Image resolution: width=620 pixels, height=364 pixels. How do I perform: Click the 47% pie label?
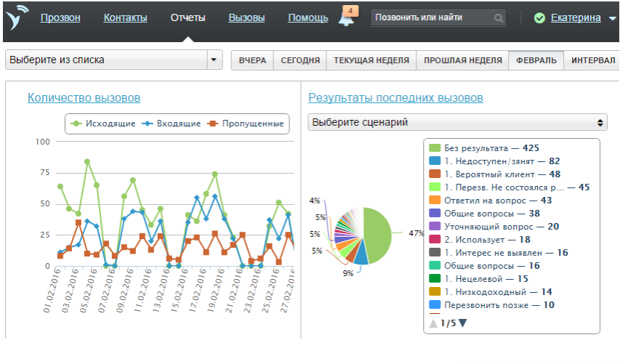416,233
